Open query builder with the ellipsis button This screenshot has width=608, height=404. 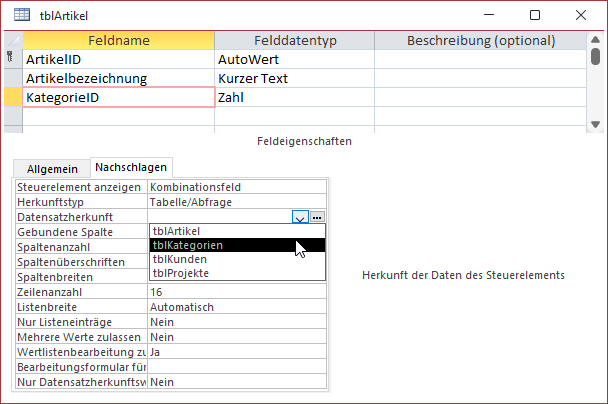tap(317, 217)
